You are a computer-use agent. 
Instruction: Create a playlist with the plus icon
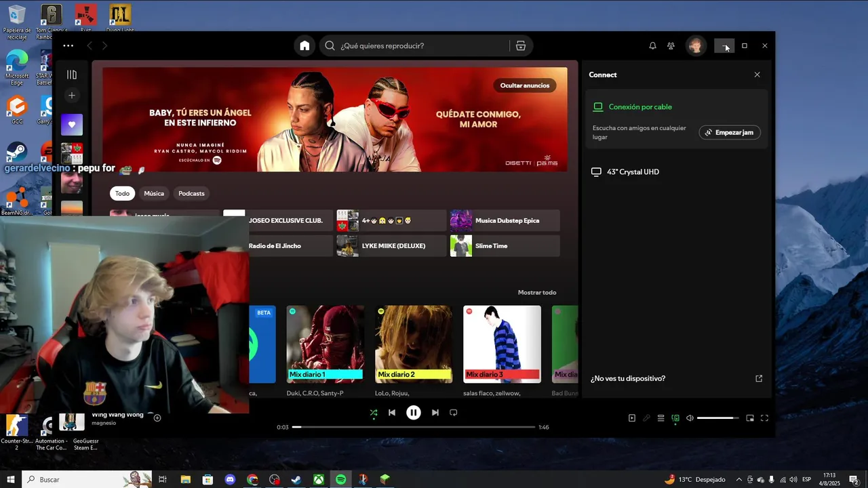(x=72, y=96)
